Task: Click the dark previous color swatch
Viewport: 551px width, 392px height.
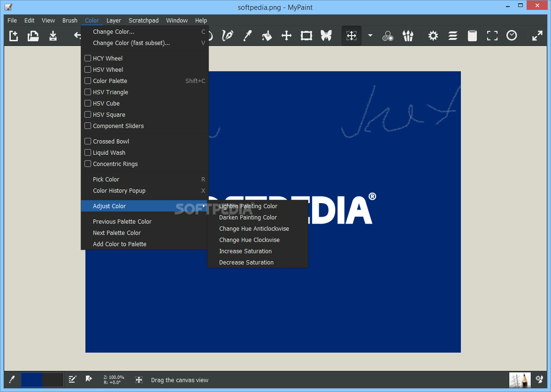Action: pyautogui.click(x=53, y=380)
